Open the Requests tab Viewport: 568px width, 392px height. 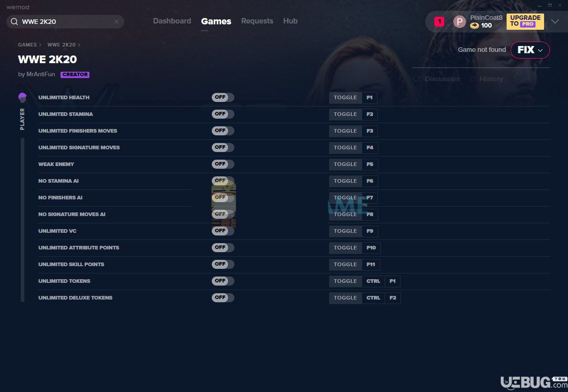tap(257, 21)
